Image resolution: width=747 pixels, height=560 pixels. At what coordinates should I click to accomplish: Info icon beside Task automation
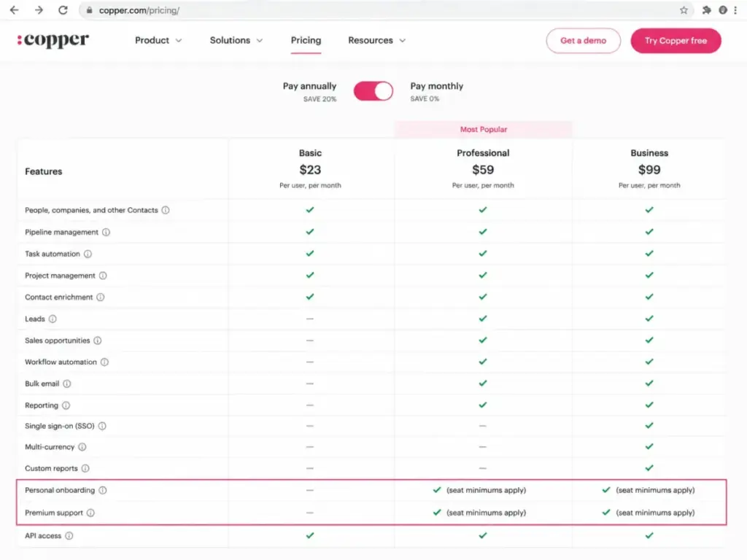(x=88, y=254)
